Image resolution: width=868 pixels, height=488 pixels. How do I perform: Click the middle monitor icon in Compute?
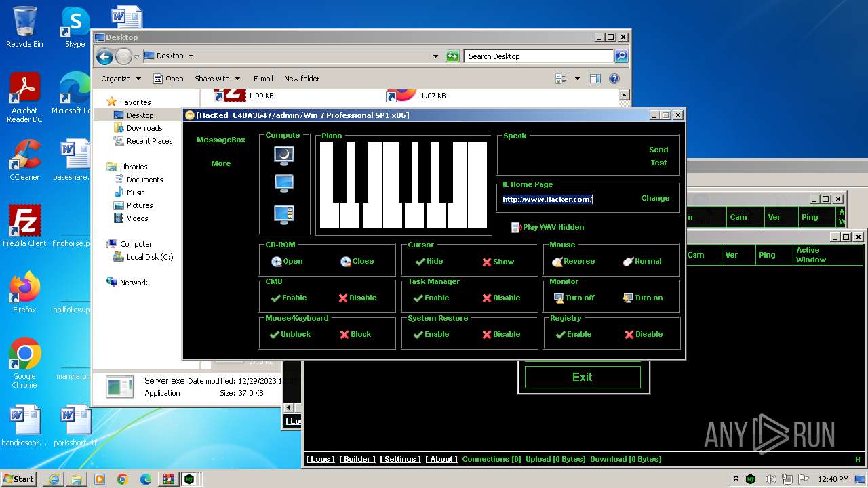pos(284,184)
